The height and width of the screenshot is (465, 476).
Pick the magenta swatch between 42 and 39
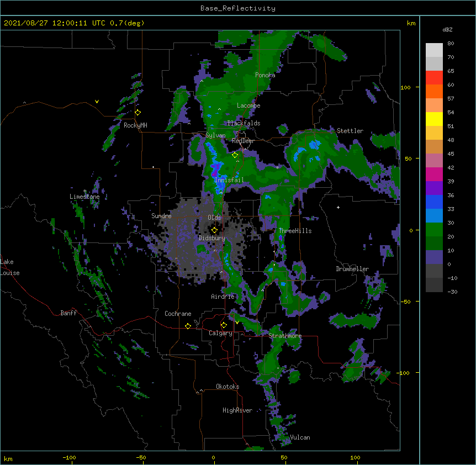(434, 174)
